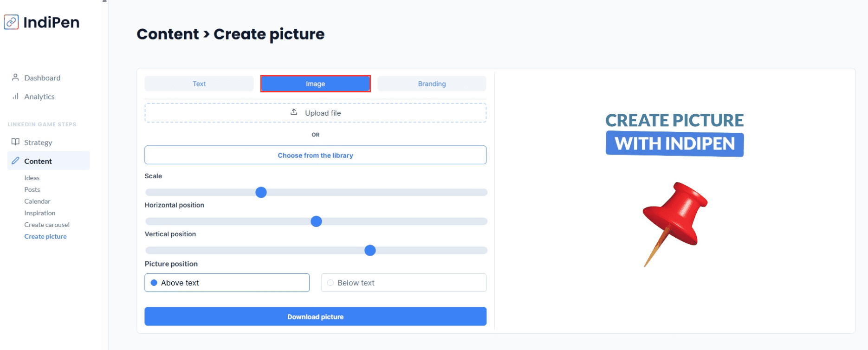Click the Vertical position slider handle
This screenshot has height=350, width=868.
[x=370, y=251]
